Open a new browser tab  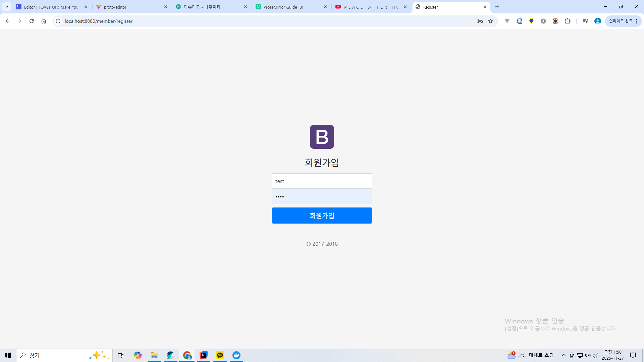tap(497, 7)
